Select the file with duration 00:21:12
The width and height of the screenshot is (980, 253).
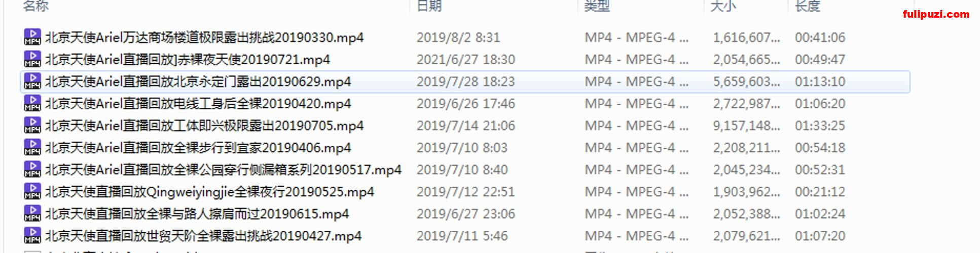click(x=465, y=192)
